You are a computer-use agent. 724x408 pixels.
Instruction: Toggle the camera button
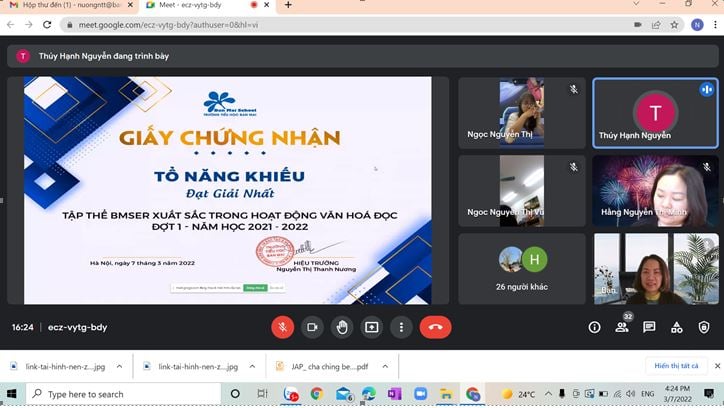click(312, 327)
